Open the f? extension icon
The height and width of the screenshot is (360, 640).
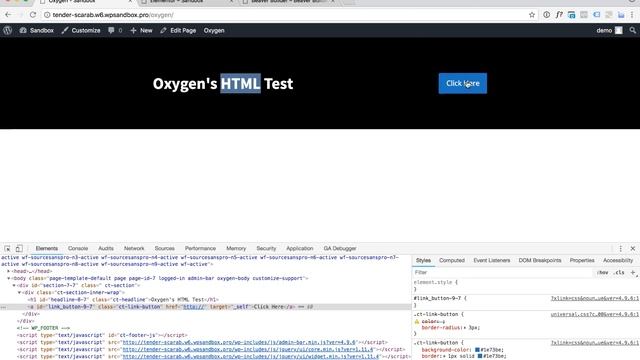(x=559, y=15)
